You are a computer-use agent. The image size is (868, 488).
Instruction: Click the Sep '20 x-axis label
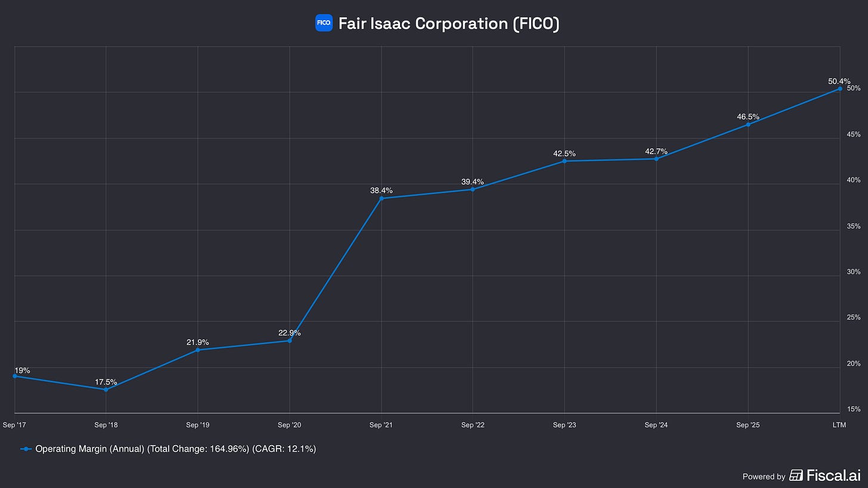(x=290, y=425)
